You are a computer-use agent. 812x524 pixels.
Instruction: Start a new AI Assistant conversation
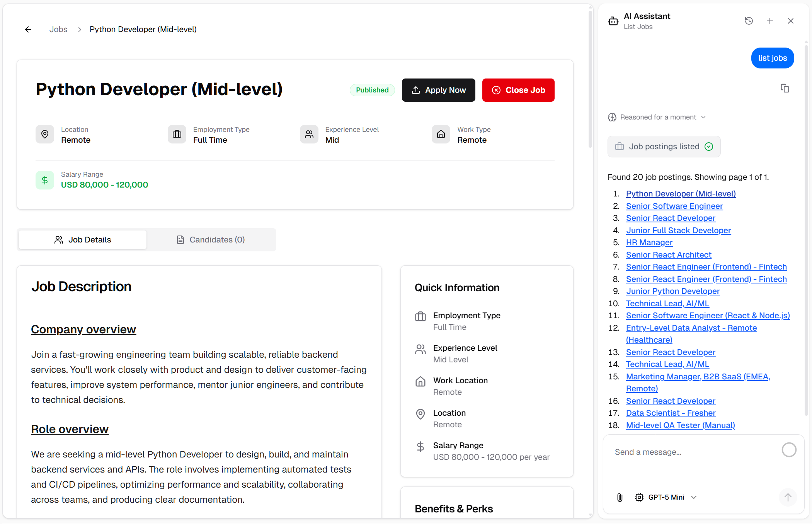(x=770, y=21)
